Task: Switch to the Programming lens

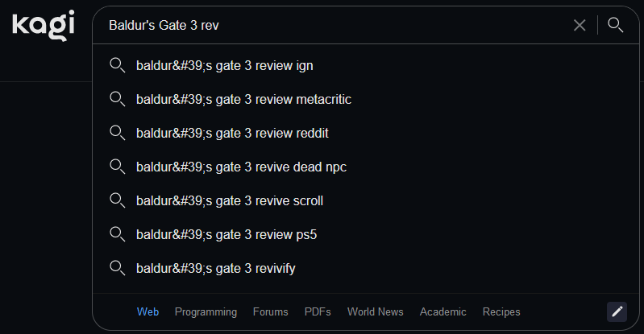Action: point(206,311)
